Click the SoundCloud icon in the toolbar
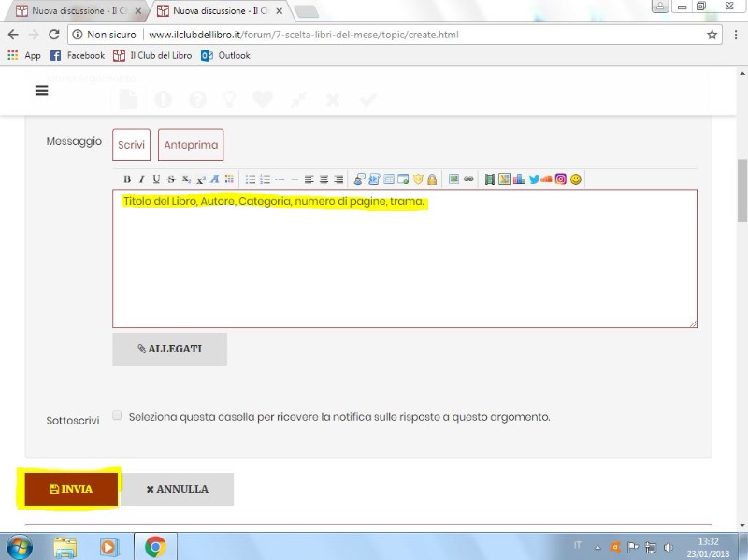The width and height of the screenshot is (748, 560). [547, 179]
